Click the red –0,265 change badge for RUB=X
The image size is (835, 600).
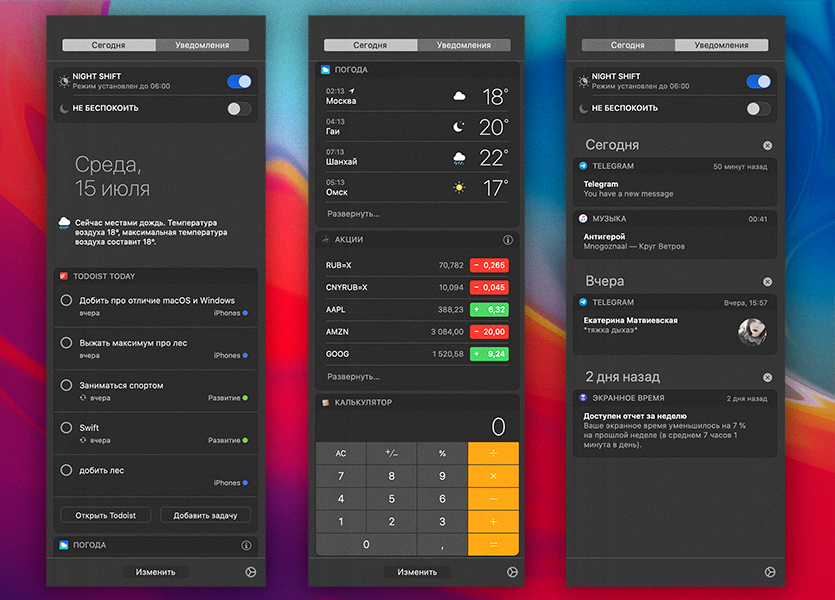[489, 265]
